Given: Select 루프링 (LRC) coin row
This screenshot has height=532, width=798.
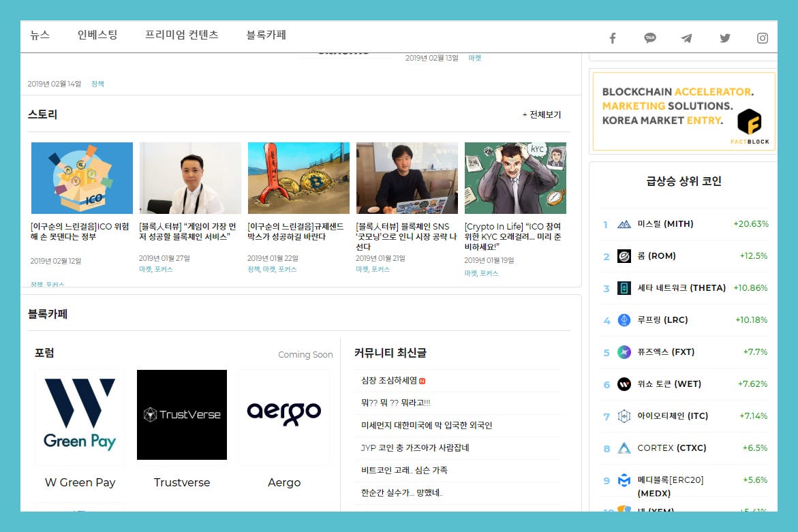Looking at the screenshot, I should 684,320.
